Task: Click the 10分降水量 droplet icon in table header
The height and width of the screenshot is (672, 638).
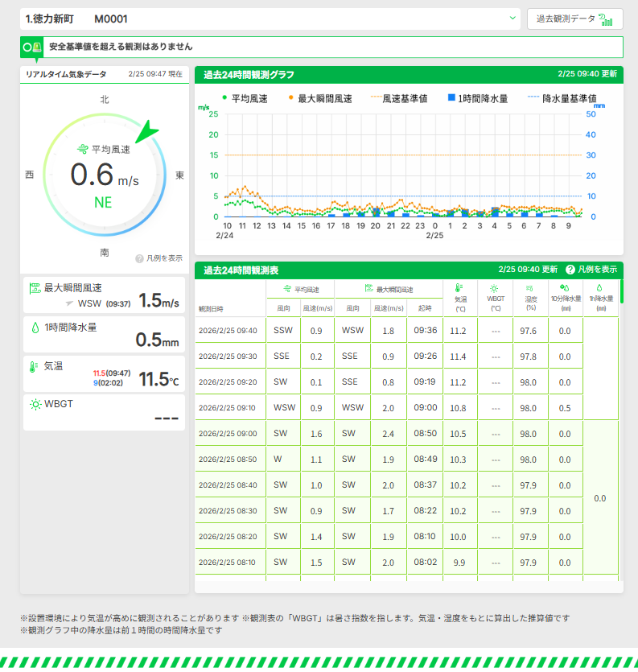Action: (564, 287)
